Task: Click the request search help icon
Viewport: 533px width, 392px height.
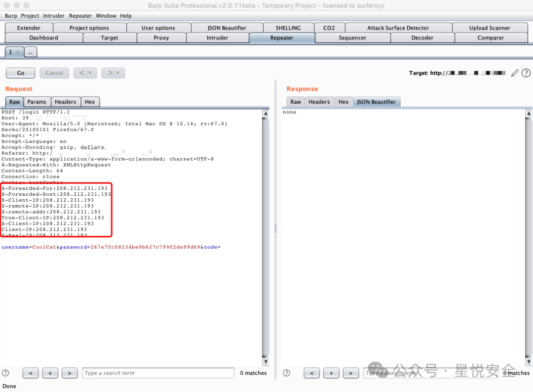Action: 6,373
